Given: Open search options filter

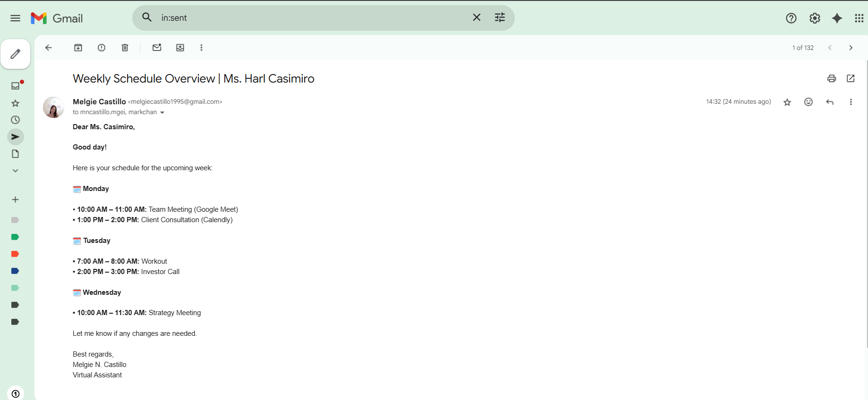Looking at the screenshot, I should tap(500, 18).
